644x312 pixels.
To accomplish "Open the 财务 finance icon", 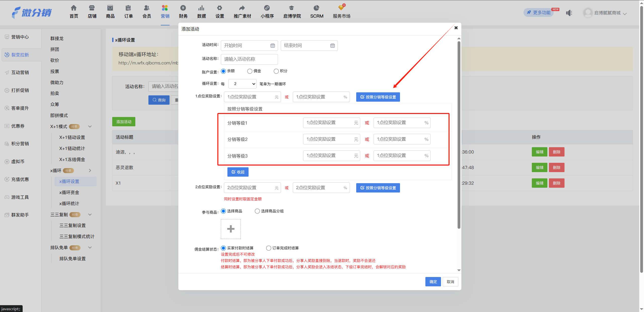I will coord(183,8).
